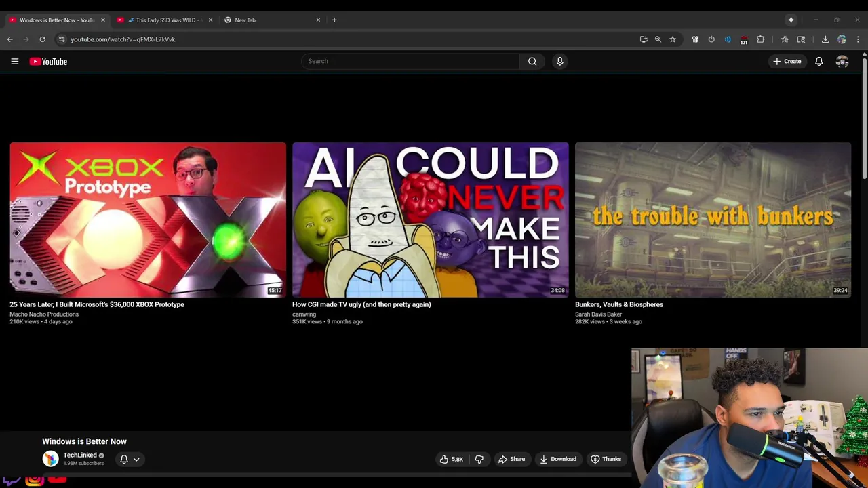Open '25 Years Later' XBOX Prototype title
This screenshot has width=868, height=488.
point(97,304)
